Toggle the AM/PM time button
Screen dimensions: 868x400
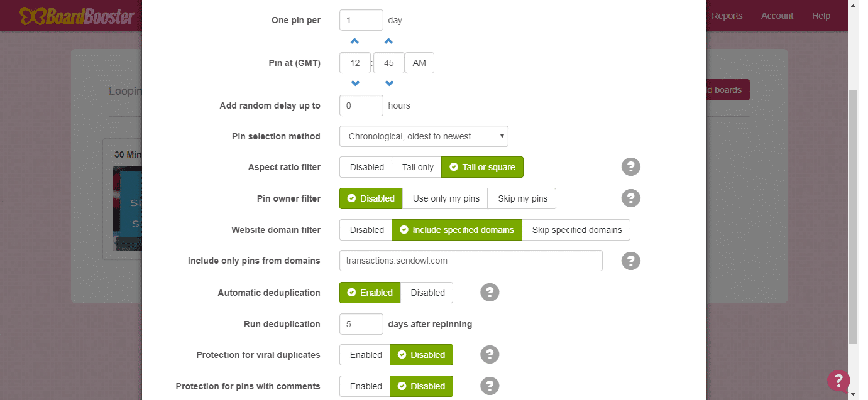pos(419,63)
